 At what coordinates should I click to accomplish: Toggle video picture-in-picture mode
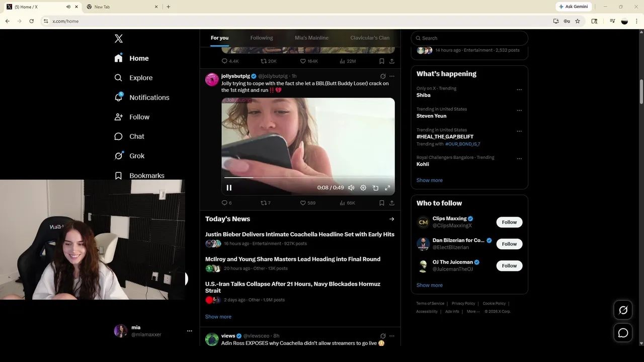(x=375, y=188)
